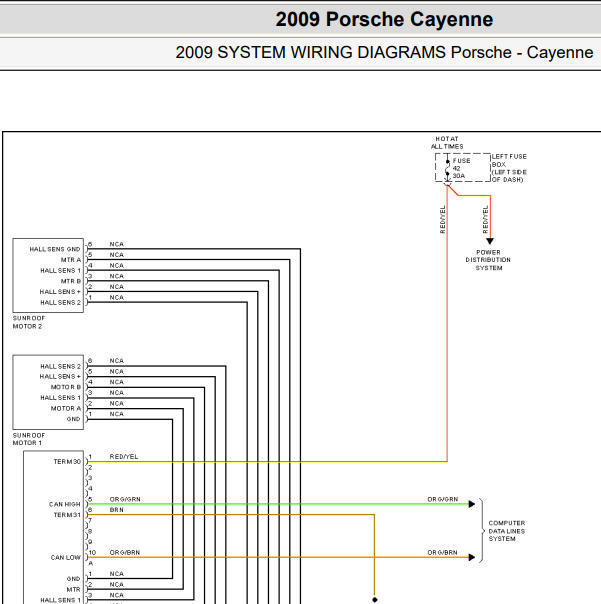Click the "ORG/BRN" label beside the CAN LOW pin
This screenshot has width=601, height=604.
[x=125, y=552]
